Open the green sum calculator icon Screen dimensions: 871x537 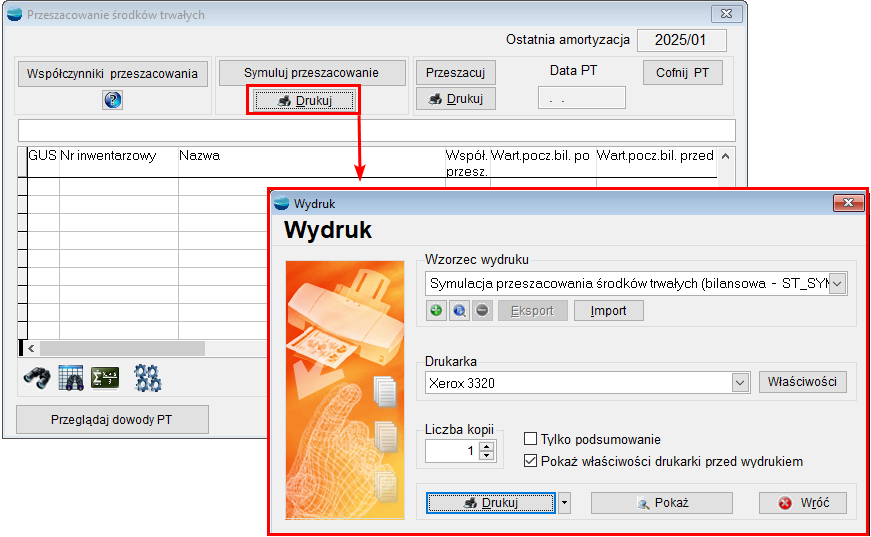105,378
